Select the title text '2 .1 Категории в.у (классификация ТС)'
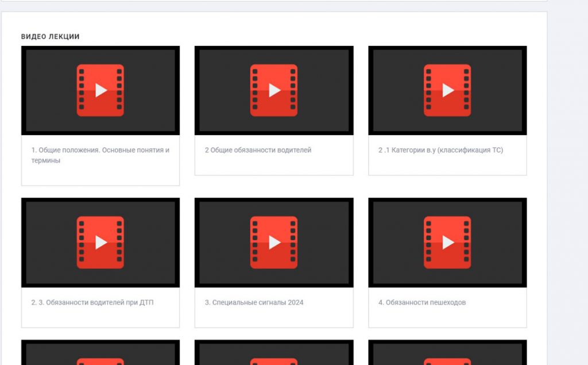The width and height of the screenshot is (588, 365). [440, 150]
